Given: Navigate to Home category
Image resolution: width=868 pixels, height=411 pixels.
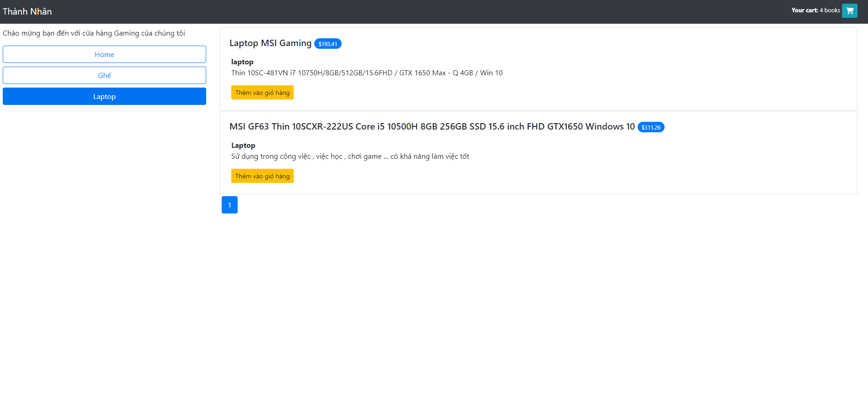Looking at the screenshot, I should tap(104, 54).
